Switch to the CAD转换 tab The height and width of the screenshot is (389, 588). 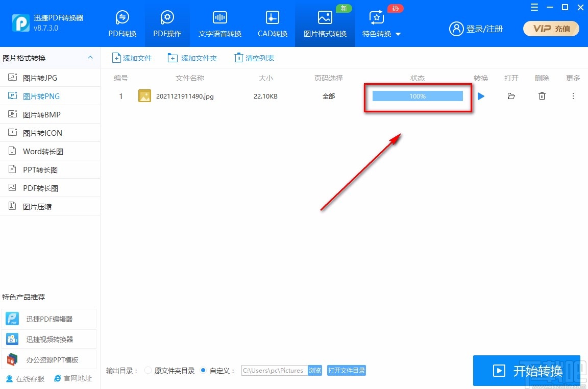point(272,23)
